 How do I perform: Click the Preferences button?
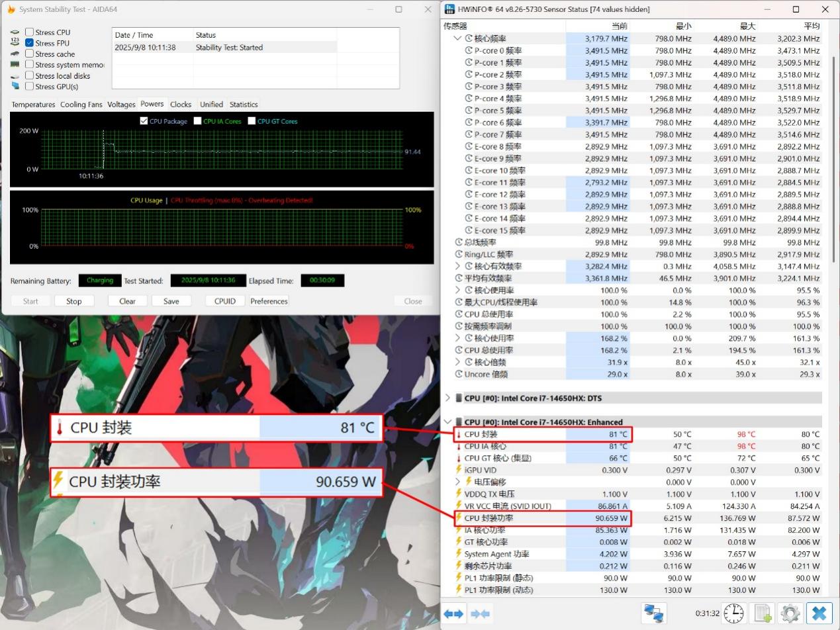[x=269, y=301]
